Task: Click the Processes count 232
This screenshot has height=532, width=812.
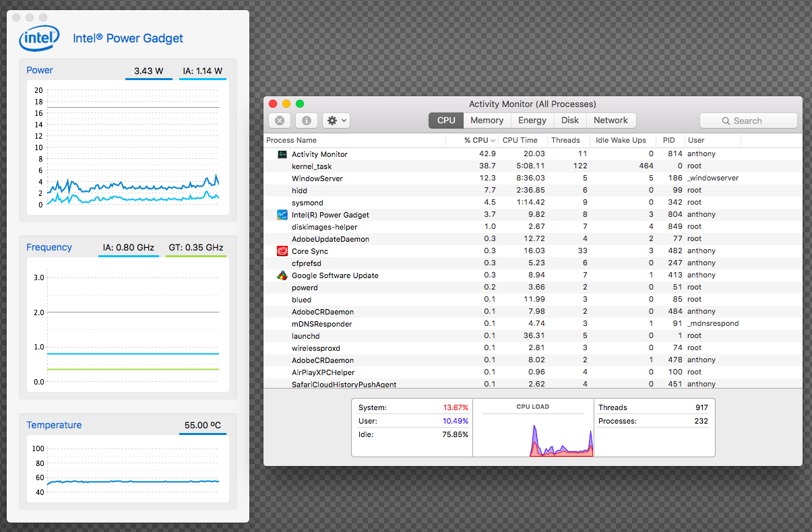Action: [x=701, y=422]
